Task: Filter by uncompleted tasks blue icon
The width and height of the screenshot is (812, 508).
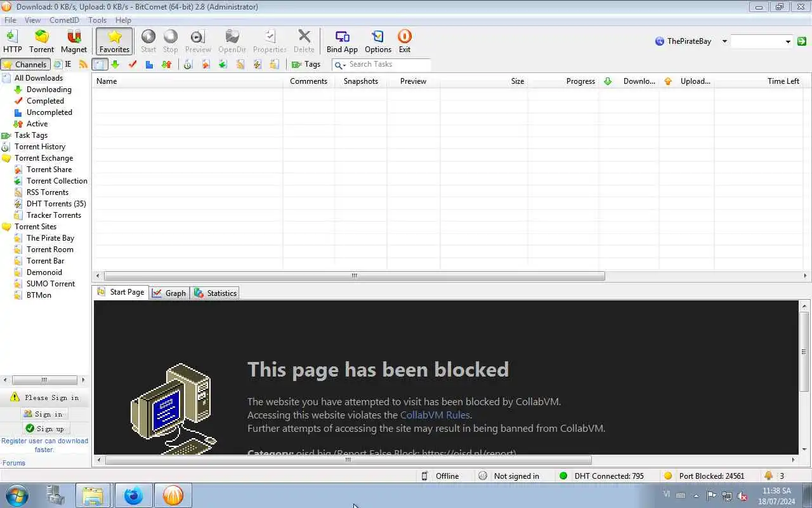Action: [x=149, y=64]
